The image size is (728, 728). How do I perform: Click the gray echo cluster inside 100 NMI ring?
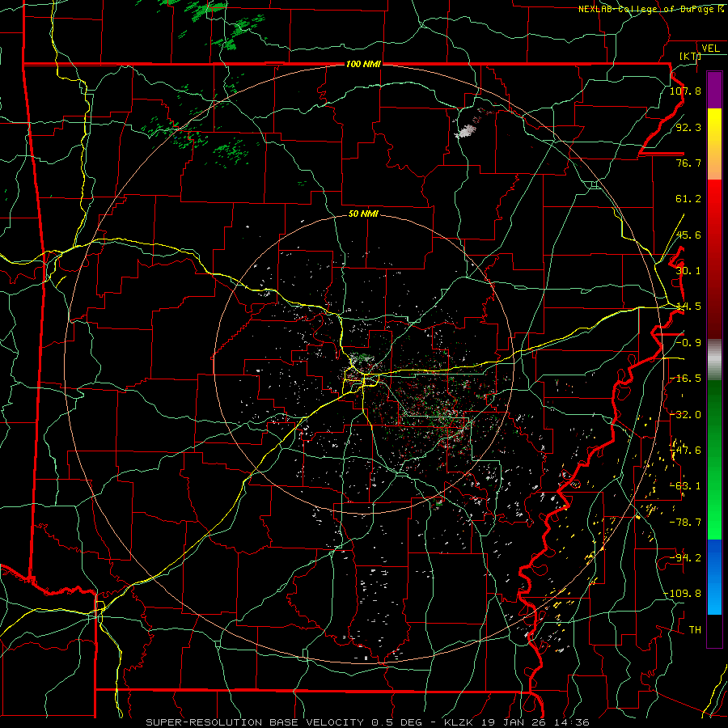(466, 130)
